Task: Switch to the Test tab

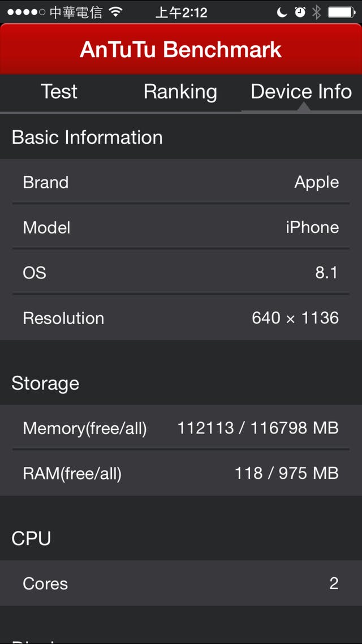Action: [59, 92]
